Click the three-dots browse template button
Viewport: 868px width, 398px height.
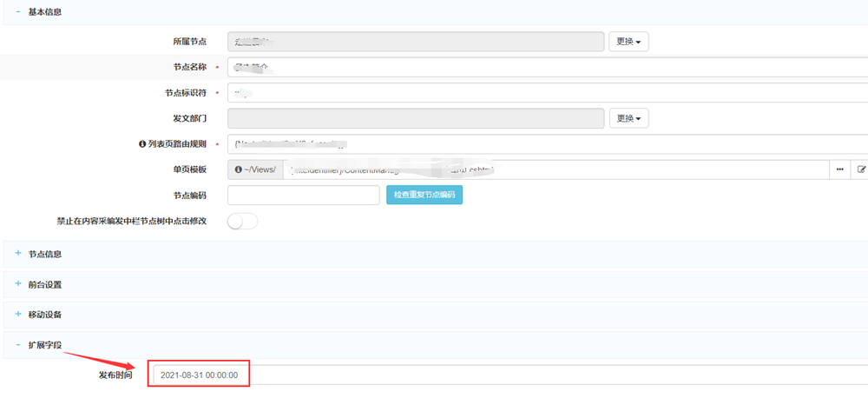[839, 169]
